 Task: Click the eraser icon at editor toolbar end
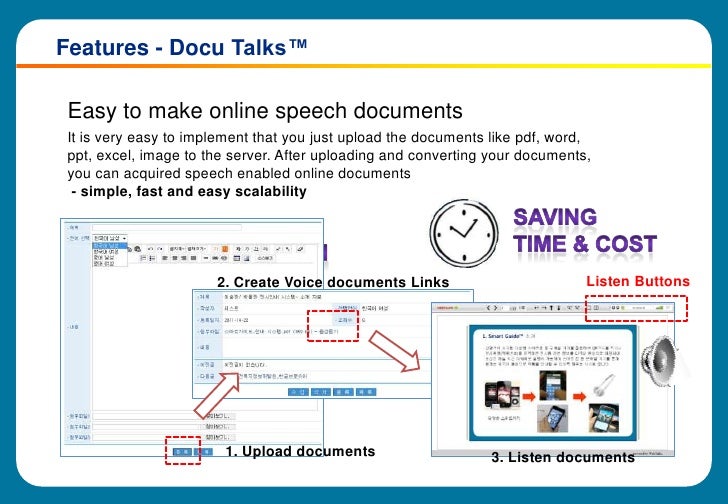tap(300, 249)
